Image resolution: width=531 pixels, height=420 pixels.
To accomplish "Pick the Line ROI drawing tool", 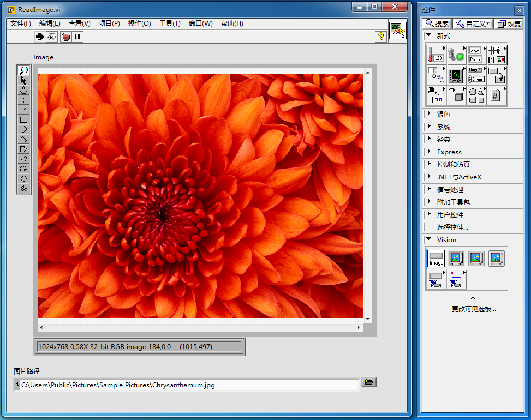I will click(23, 110).
